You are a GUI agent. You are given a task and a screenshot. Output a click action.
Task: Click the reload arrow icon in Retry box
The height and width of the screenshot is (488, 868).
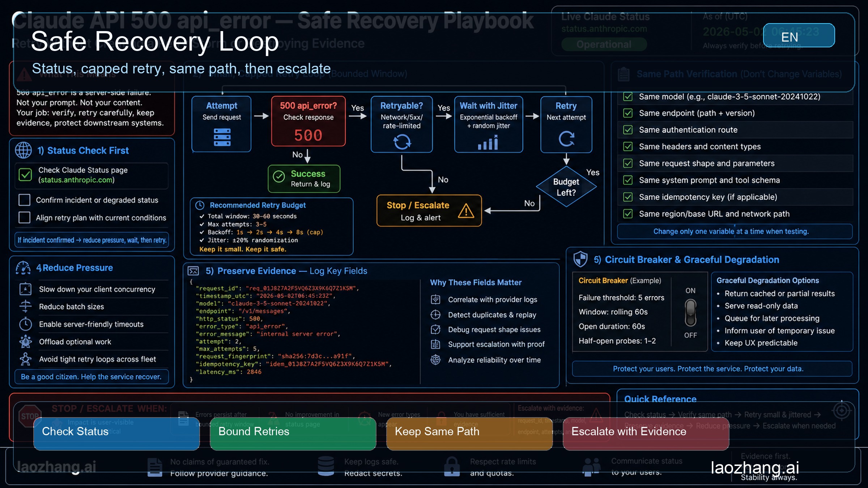pyautogui.click(x=566, y=139)
